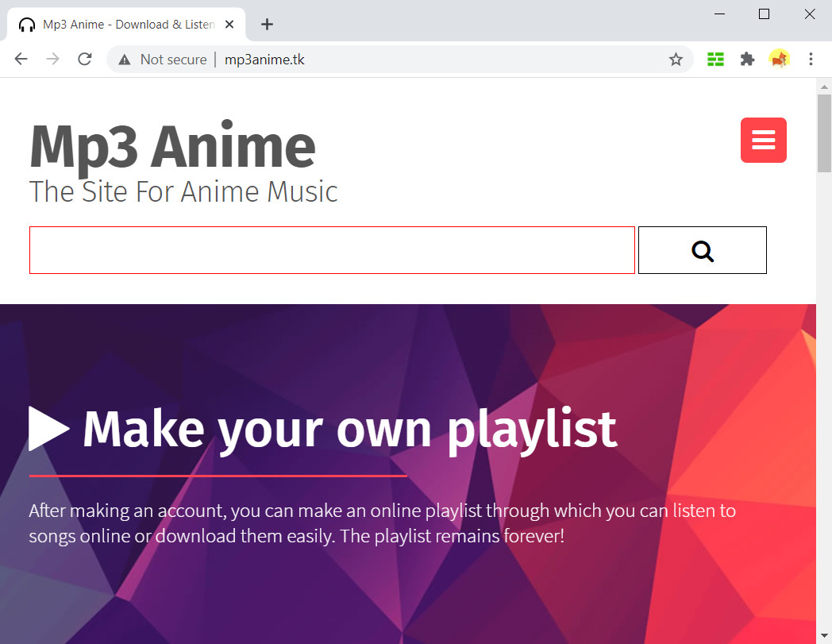Viewport: 832px width, 644px height.
Task: Click the search magnifier button
Action: pos(701,250)
